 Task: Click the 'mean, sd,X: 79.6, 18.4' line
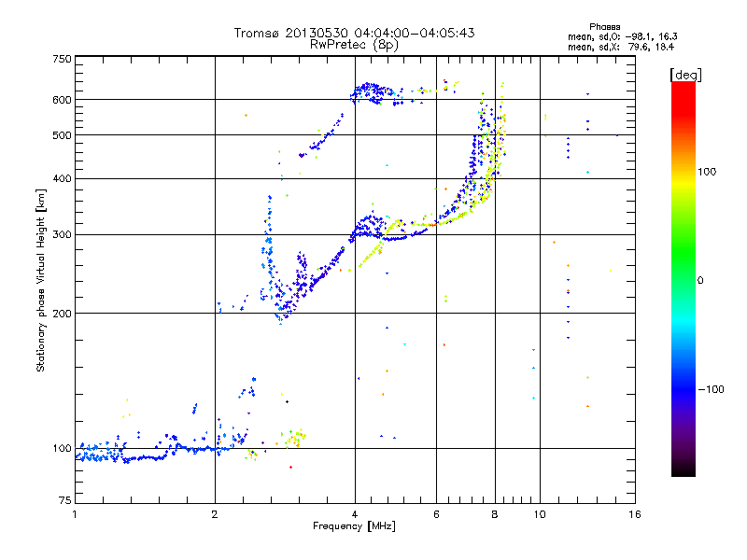(621, 48)
